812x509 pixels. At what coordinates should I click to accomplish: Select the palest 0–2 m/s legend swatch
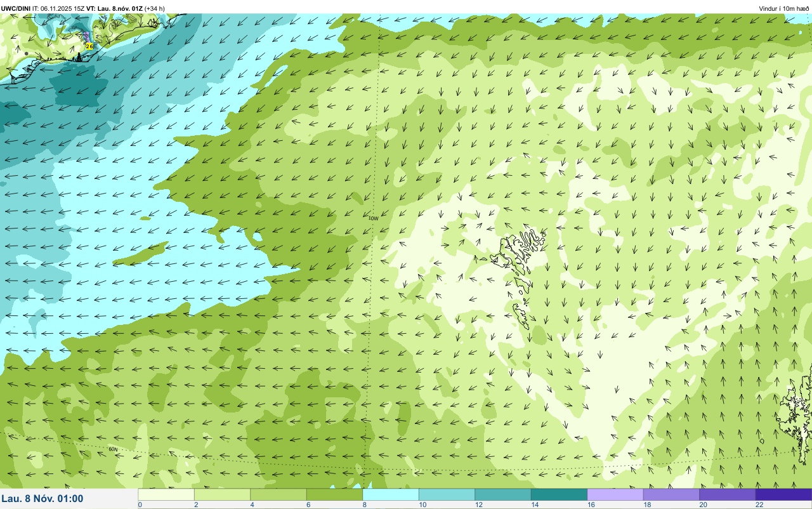[x=166, y=494]
